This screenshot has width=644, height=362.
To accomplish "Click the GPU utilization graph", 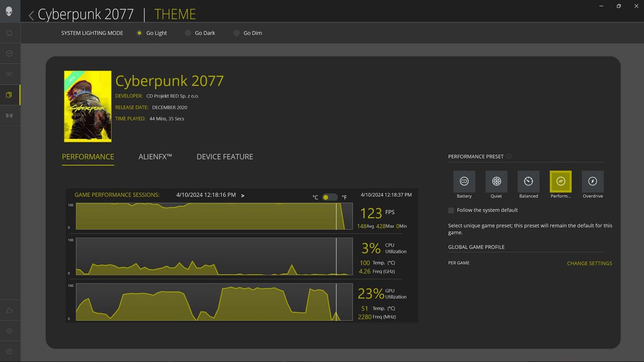I will click(214, 302).
